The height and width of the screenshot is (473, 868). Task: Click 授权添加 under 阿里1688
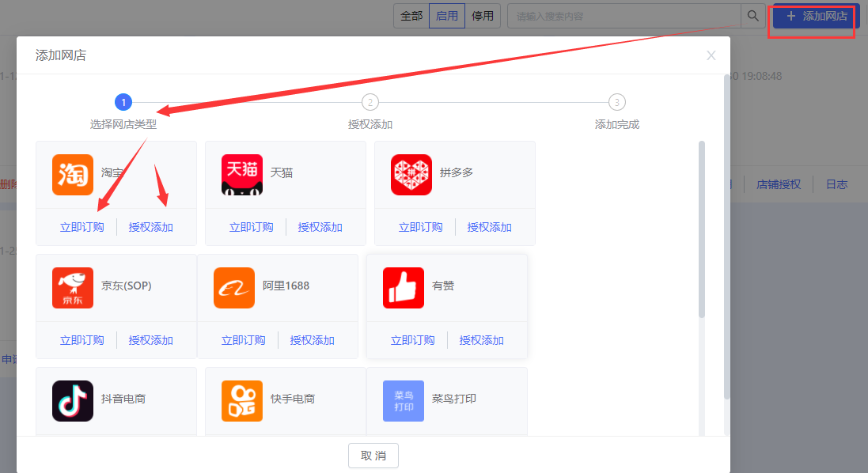313,340
